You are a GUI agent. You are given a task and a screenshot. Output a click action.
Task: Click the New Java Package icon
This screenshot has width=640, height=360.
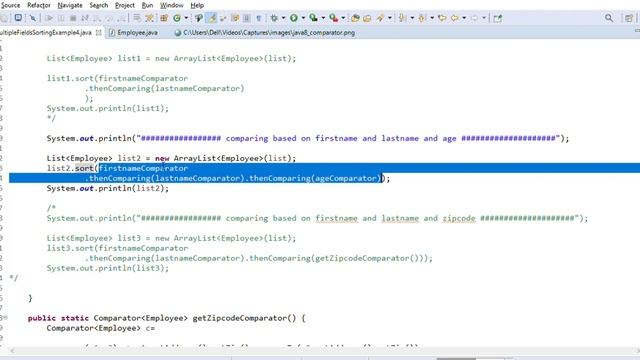164,18
